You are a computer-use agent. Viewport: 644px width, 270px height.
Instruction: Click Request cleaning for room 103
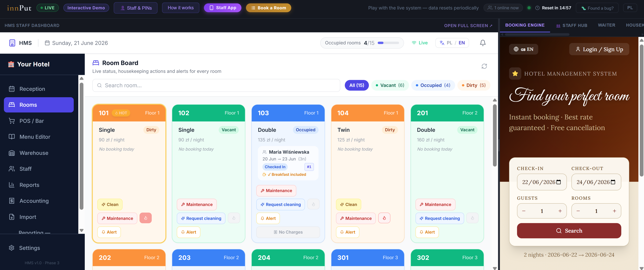click(x=281, y=205)
